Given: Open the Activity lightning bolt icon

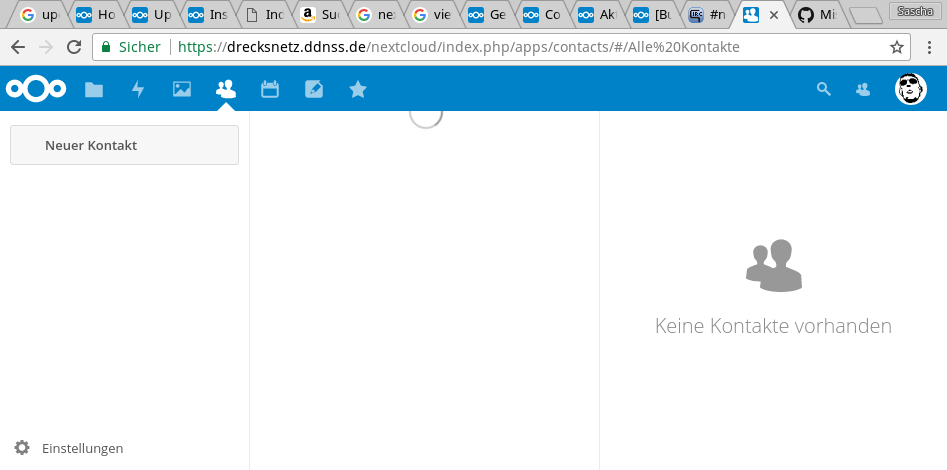Looking at the screenshot, I should [138, 90].
